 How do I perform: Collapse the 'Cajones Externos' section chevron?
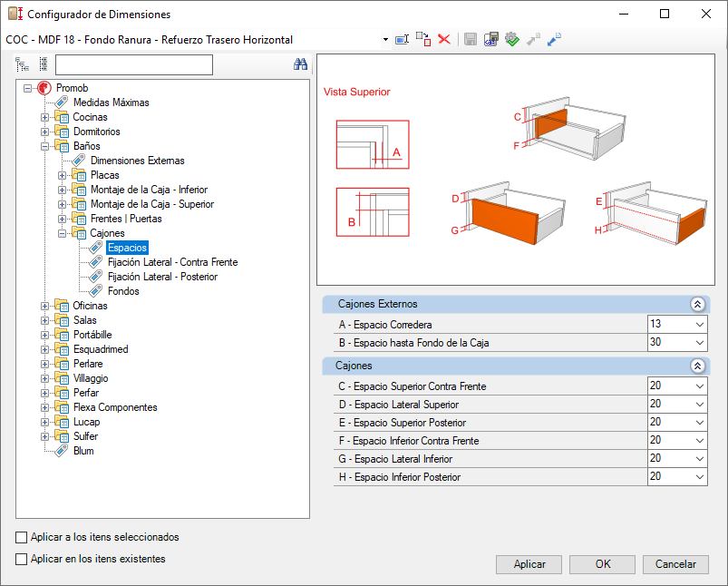tap(697, 305)
